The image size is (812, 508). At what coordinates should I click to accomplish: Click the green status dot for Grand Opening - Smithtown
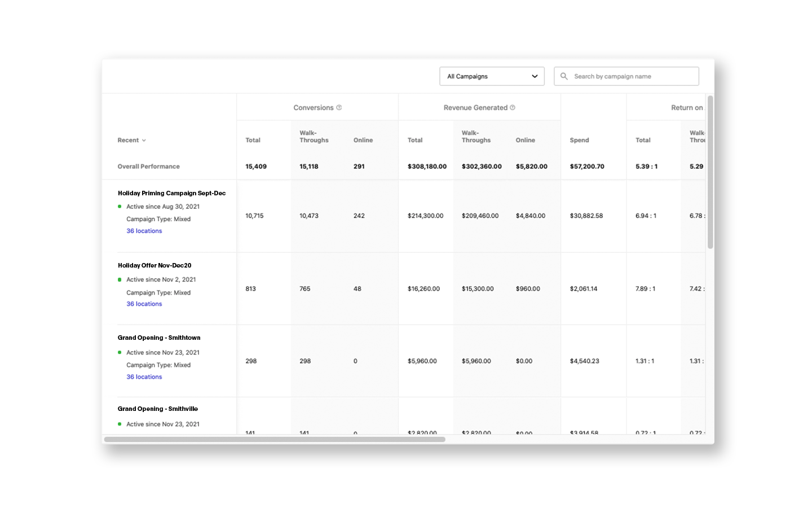click(x=119, y=352)
